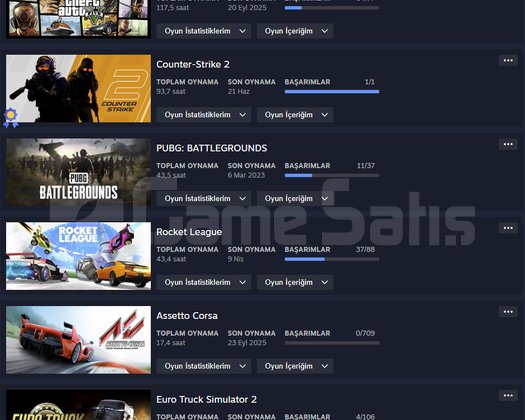Open the three-dot menu for Assetto Corsa
This screenshot has width=525, height=420.
508,312
